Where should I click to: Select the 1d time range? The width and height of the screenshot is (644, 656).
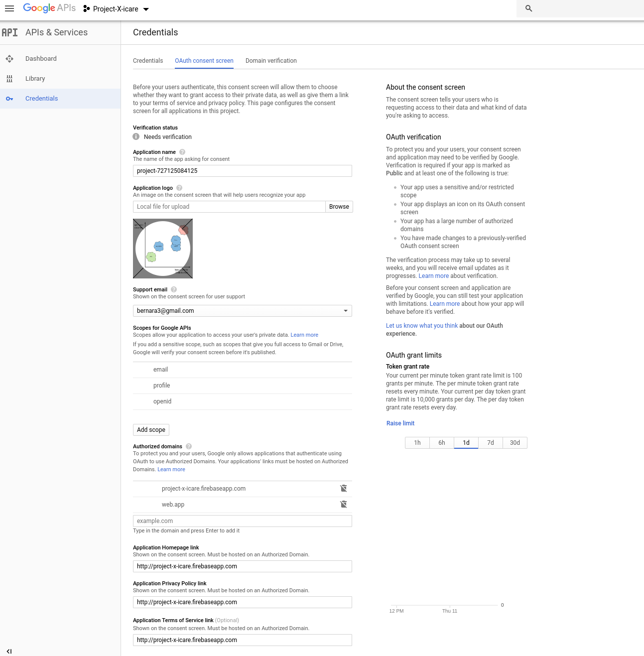(466, 443)
